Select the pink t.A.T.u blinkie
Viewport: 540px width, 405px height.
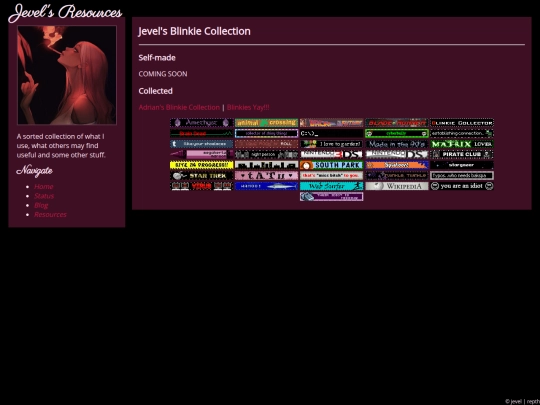coord(266,176)
